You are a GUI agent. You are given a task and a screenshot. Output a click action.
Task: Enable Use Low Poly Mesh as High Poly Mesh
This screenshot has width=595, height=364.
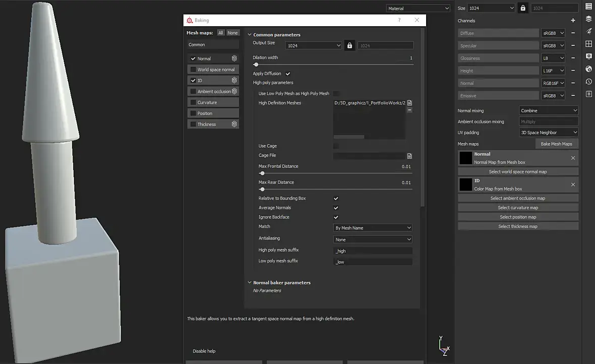[336, 93]
